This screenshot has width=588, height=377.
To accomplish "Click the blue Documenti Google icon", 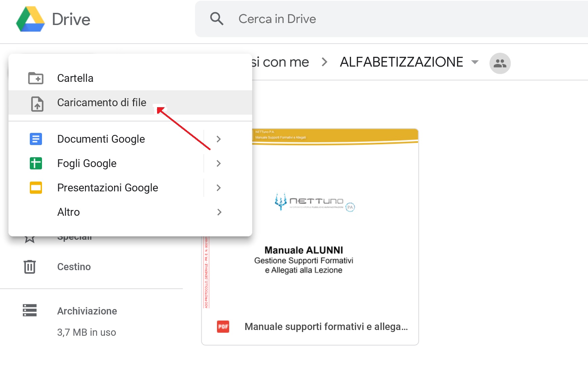I will pyautogui.click(x=36, y=139).
